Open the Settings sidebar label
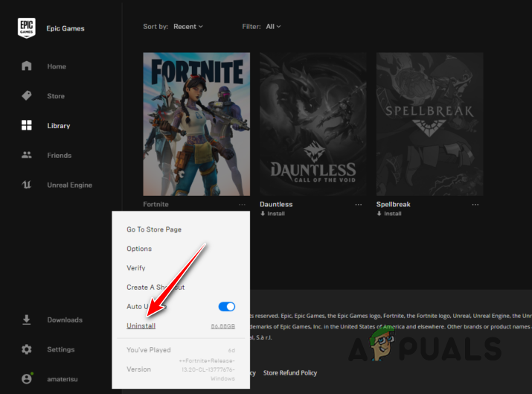 point(61,349)
